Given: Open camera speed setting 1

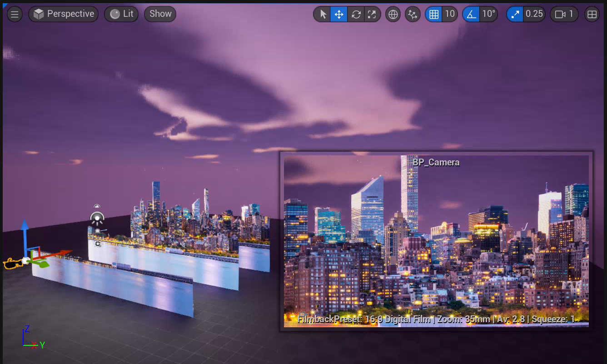Looking at the screenshot, I should click(564, 15).
